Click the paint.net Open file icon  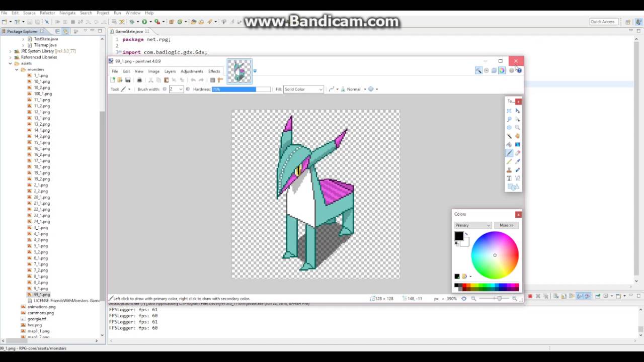pos(120,80)
